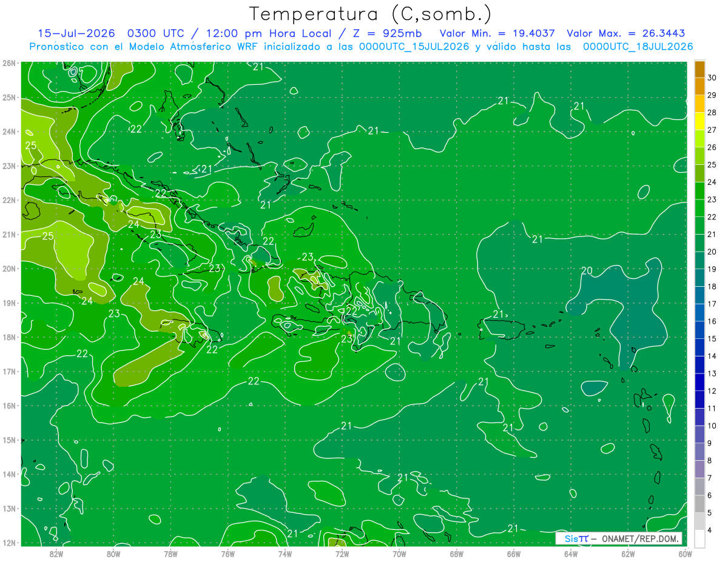
Task: Click the '76W' longitude axis label
Action: click(227, 554)
